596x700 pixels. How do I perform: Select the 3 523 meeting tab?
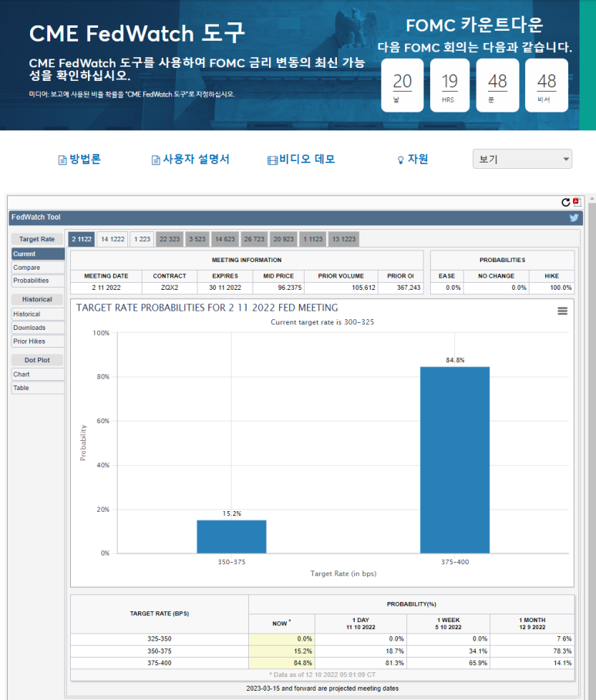coord(197,239)
